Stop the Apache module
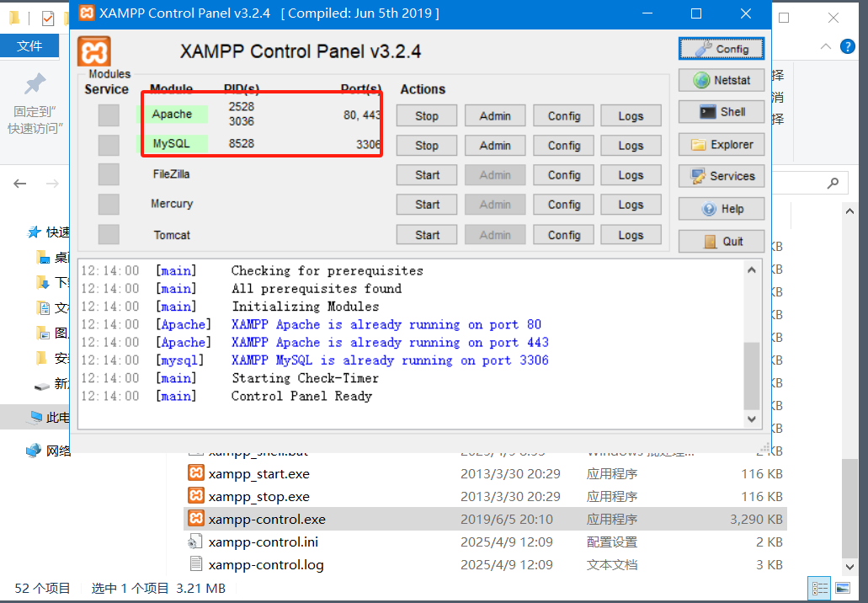The width and height of the screenshot is (868, 603). 426,115
